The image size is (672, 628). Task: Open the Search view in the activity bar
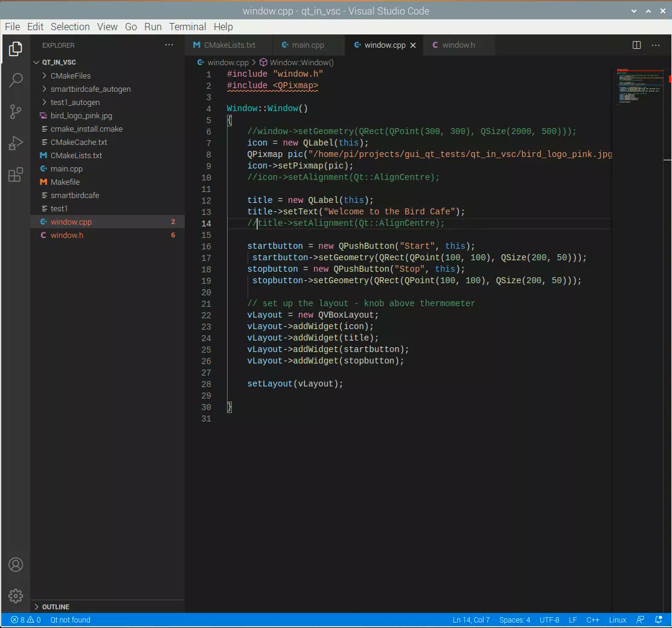pyautogui.click(x=16, y=80)
